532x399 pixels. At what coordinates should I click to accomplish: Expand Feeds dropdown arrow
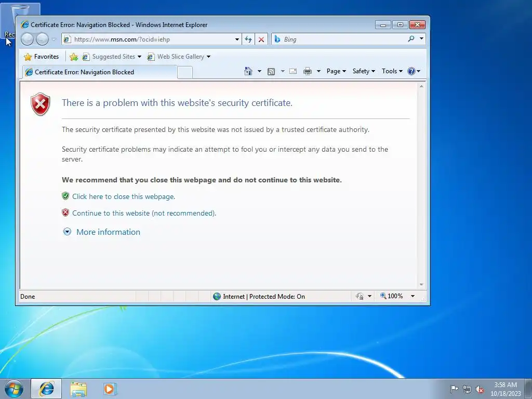(x=283, y=71)
